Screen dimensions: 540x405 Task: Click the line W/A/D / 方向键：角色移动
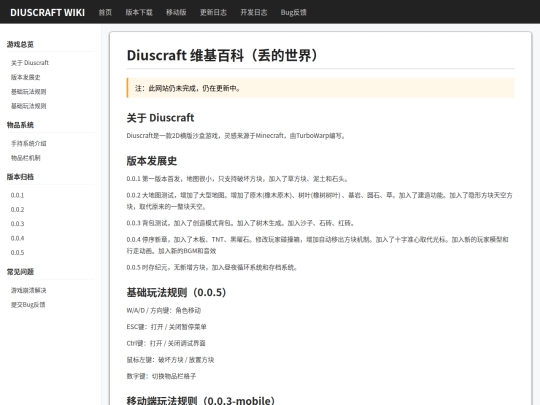coord(164,310)
